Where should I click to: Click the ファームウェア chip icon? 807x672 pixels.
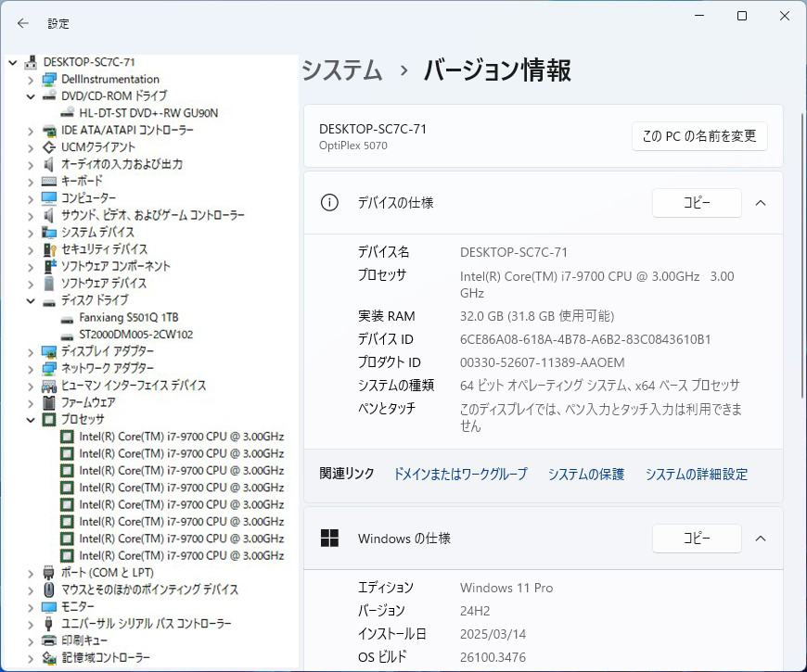[49, 402]
